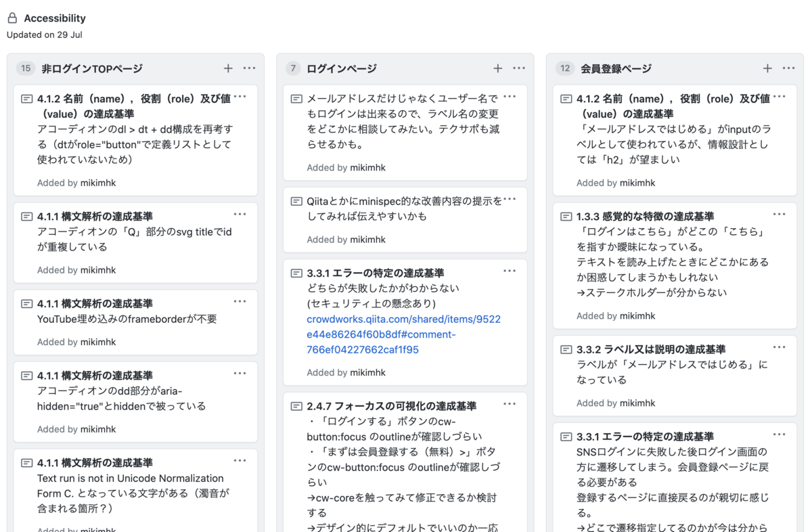Add a card to the ログインページ column
This screenshot has width=812, height=532.
(498, 68)
